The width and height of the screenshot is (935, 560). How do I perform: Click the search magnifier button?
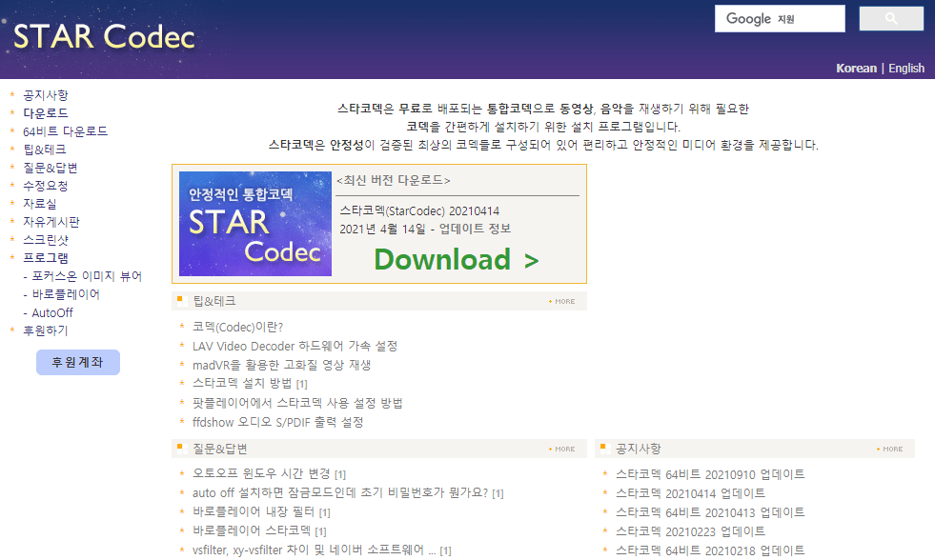click(891, 18)
